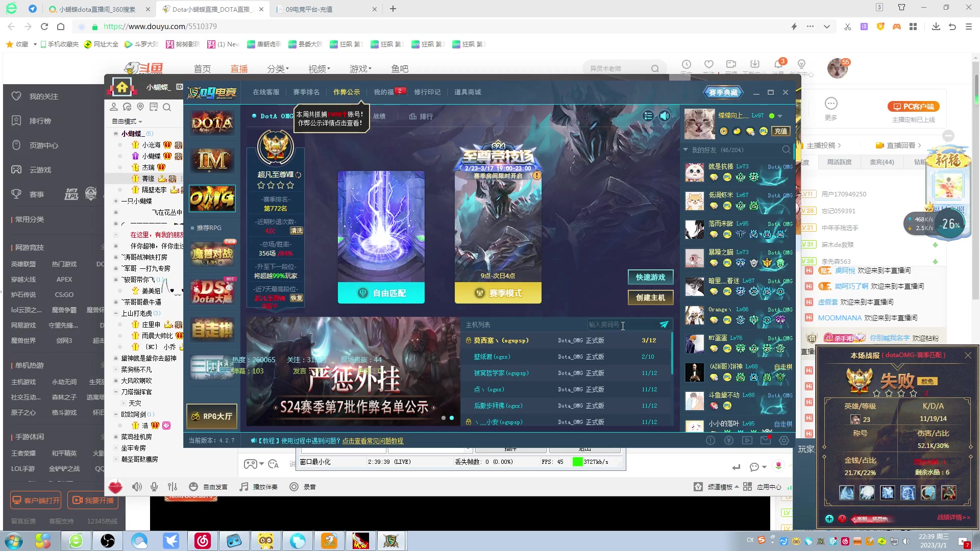Open 应用中心 app center in YY

click(x=763, y=487)
